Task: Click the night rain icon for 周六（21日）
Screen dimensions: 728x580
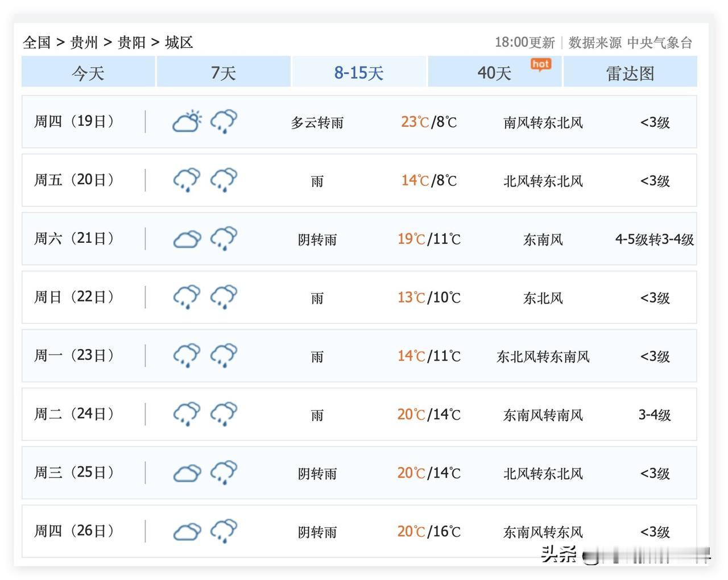Action: [224, 238]
